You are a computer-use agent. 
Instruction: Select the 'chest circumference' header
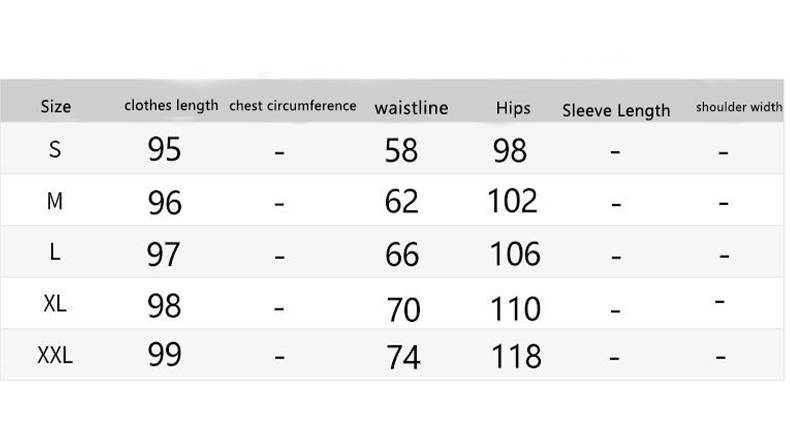coord(293,105)
